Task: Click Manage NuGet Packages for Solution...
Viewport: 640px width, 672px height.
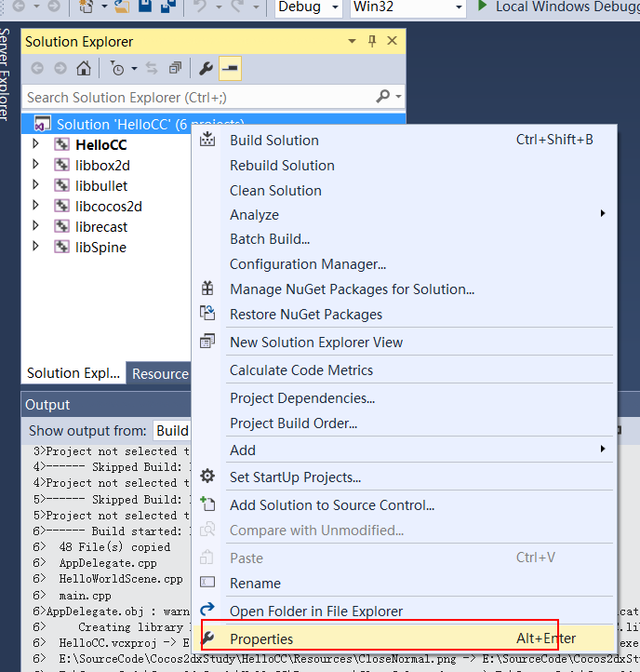Action: pos(405,289)
